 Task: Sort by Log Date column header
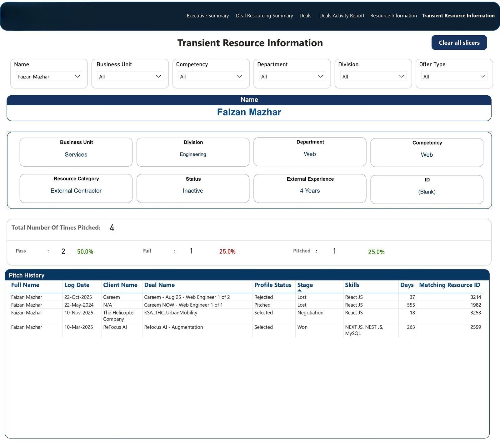[77, 285]
